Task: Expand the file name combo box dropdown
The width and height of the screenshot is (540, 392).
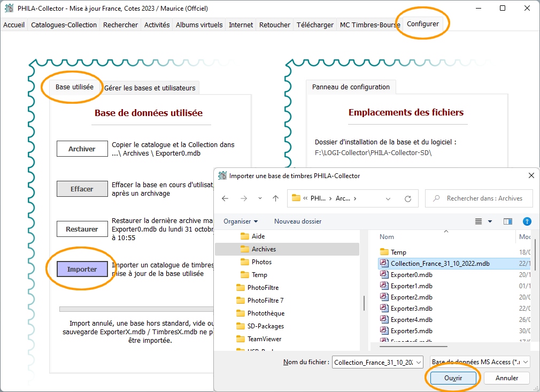Action: 419,363
